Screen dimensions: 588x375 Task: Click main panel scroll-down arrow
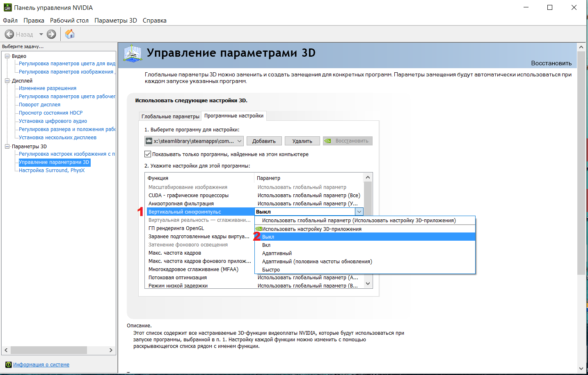click(x=581, y=368)
